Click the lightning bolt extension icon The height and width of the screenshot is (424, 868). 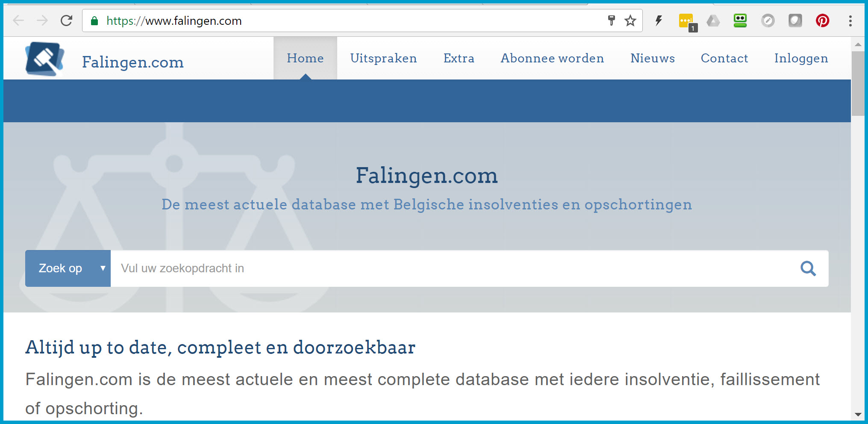click(x=659, y=21)
